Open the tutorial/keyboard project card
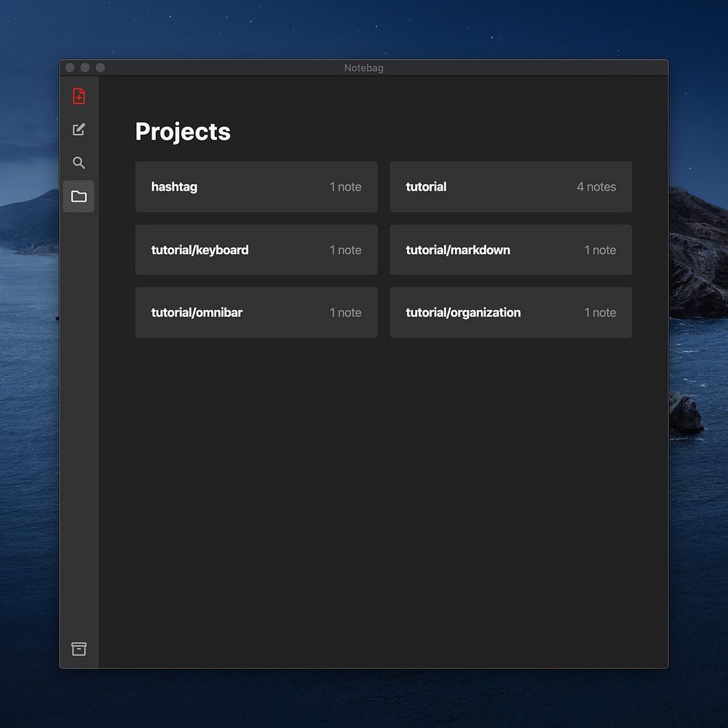The image size is (728, 728). 256,250
